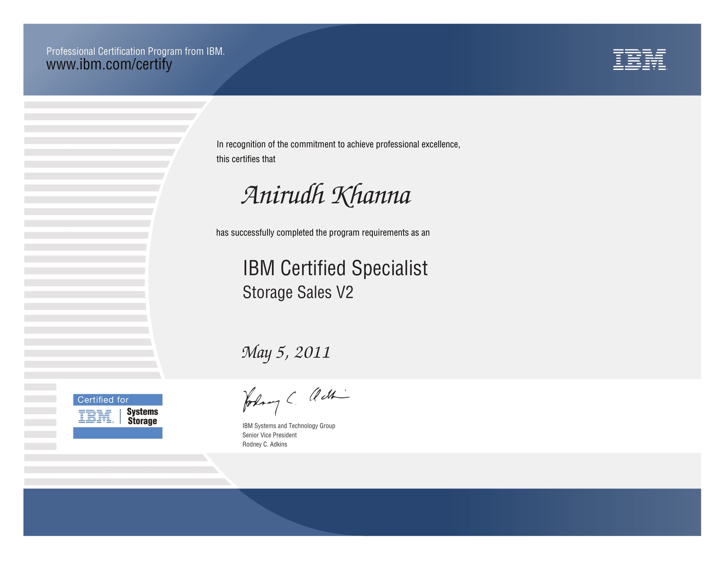
Task: Open the www.ibm.com/certify link
Action: click(x=109, y=64)
